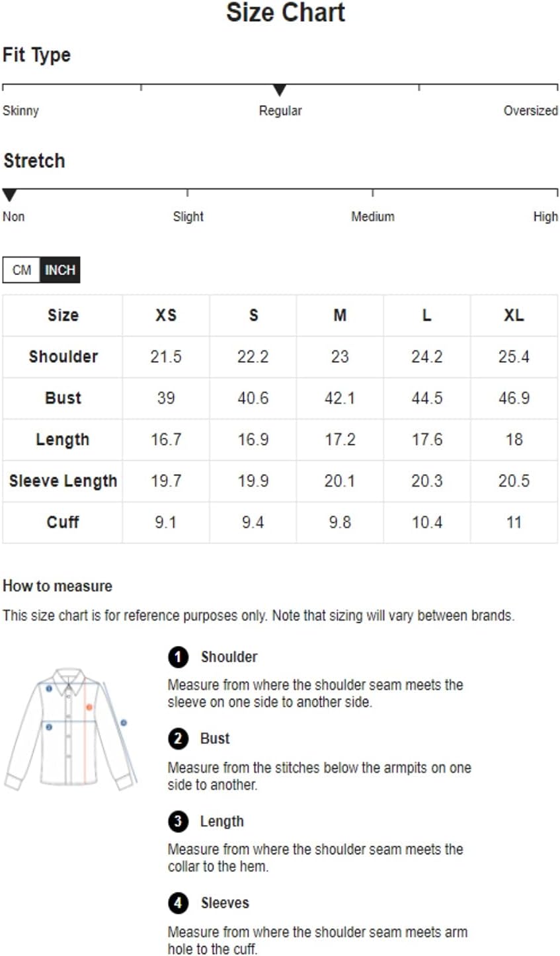Image resolution: width=560 pixels, height=956 pixels.
Task: Click the shirt measurement diagram
Action: (x=71, y=729)
